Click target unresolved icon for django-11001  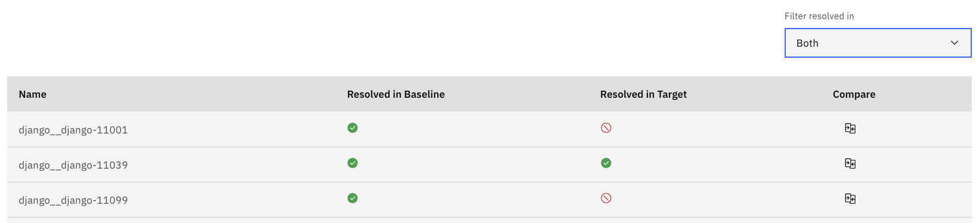pos(606,128)
